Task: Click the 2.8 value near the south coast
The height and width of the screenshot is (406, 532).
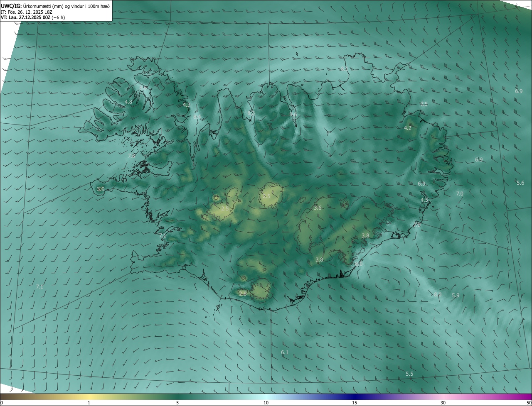Action: [243, 294]
